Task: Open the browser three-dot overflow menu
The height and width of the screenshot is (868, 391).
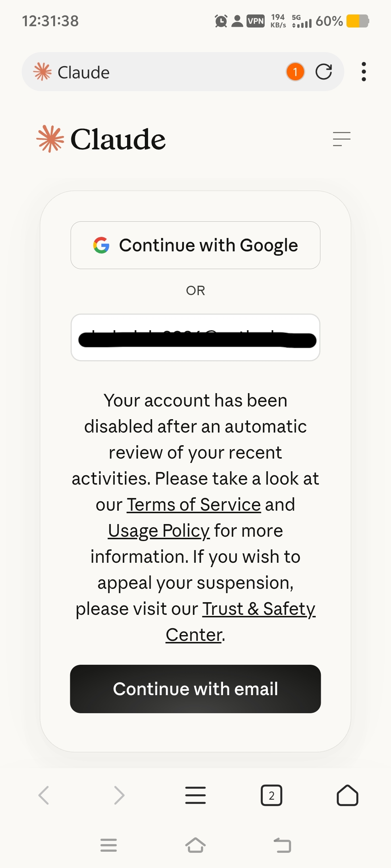Action: tap(364, 72)
